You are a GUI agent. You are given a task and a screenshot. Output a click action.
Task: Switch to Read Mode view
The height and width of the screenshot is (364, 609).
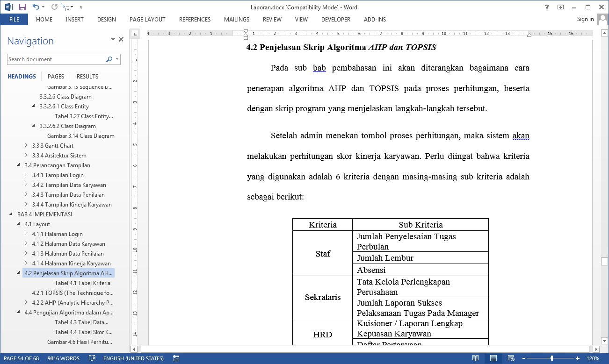click(x=475, y=358)
